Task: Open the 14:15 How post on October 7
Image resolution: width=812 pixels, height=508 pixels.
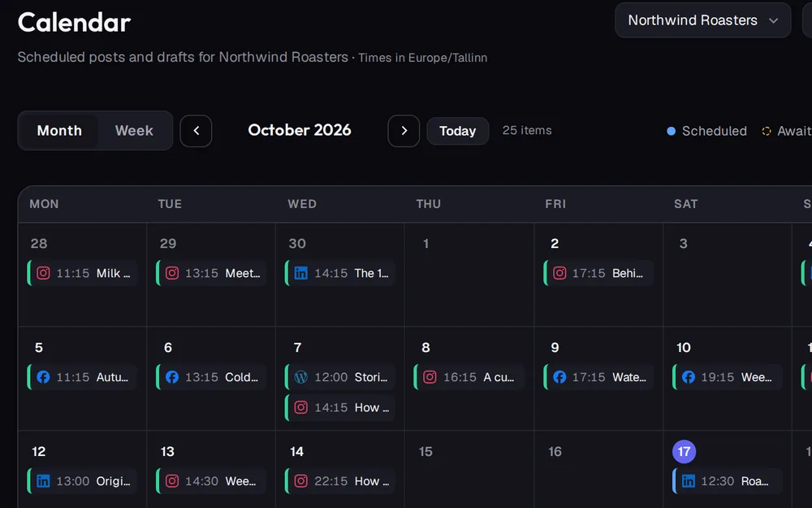Action: (340, 407)
